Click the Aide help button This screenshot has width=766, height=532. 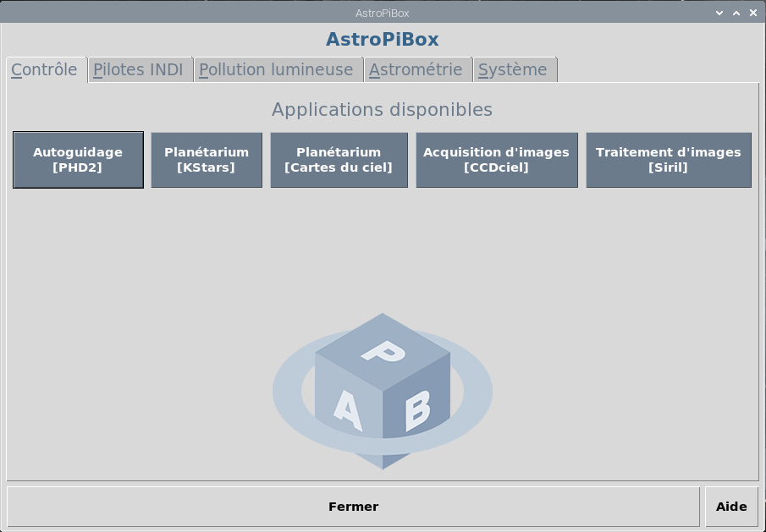(731, 507)
